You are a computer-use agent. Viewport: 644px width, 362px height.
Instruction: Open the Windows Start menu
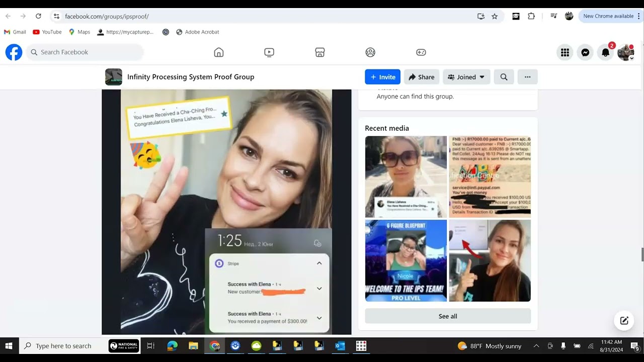coord(9,346)
